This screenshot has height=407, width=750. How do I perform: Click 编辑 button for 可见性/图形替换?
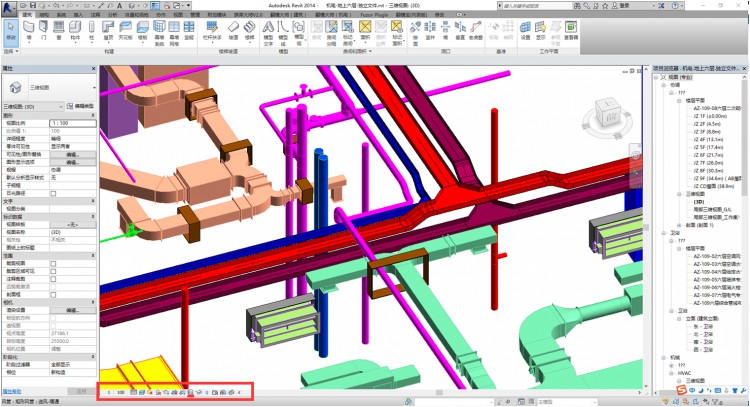point(73,154)
